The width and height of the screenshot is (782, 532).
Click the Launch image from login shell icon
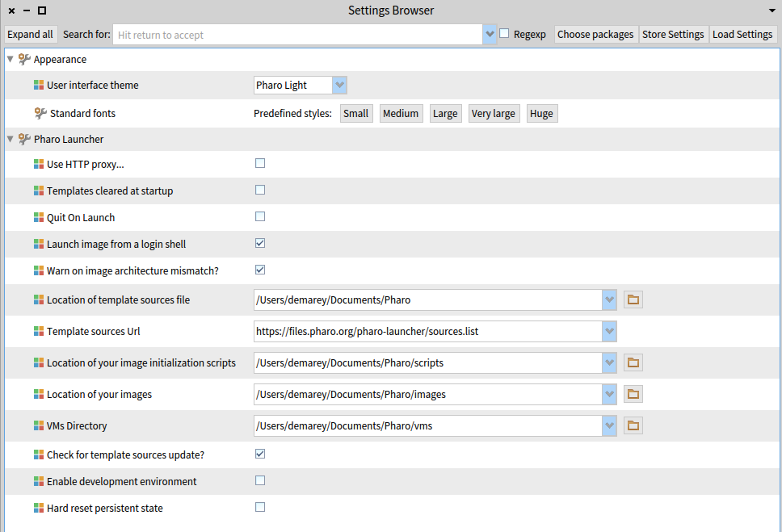pos(39,244)
